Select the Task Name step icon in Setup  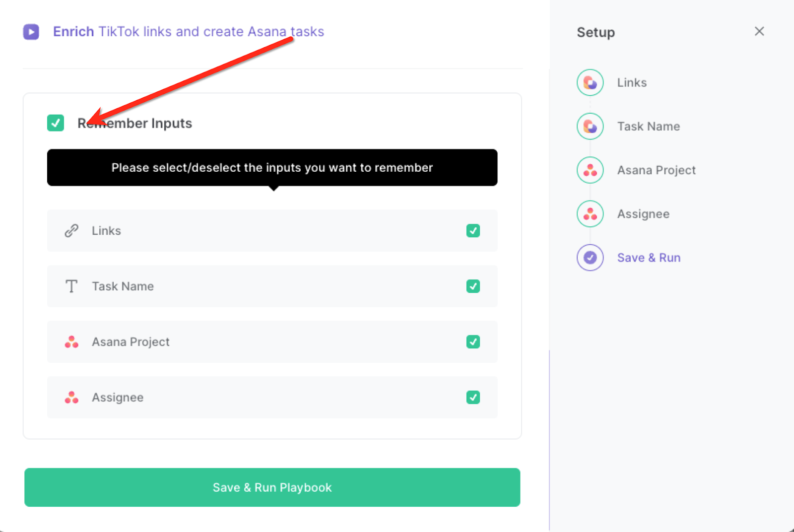[590, 126]
